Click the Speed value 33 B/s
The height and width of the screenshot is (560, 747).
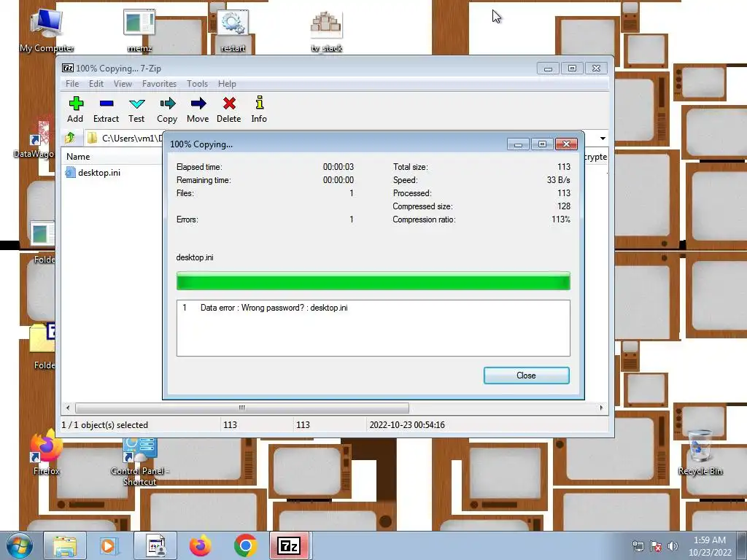click(558, 180)
